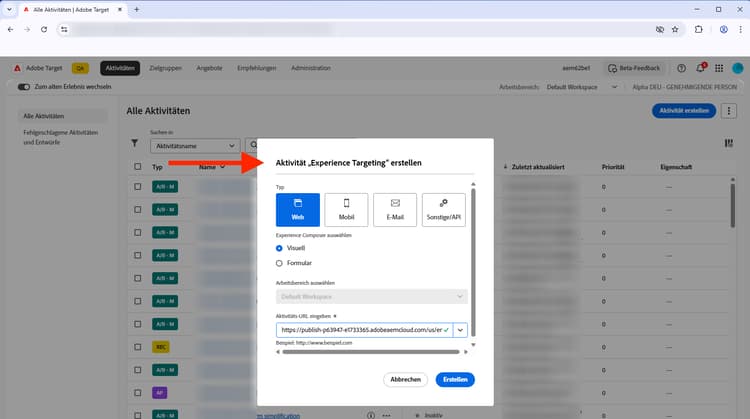The height and width of the screenshot is (419, 750).
Task: Reload the page with the refresh icon
Action: (44, 30)
